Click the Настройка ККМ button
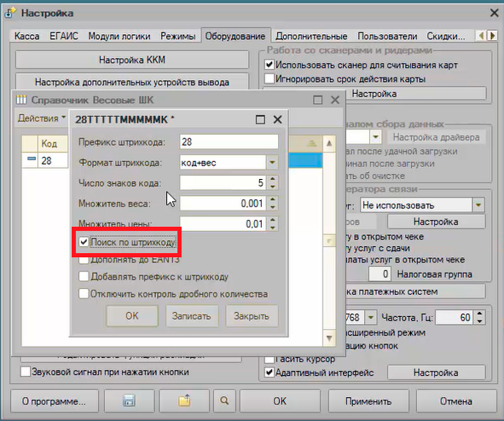The height and width of the screenshot is (421, 504). (x=132, y=60)
